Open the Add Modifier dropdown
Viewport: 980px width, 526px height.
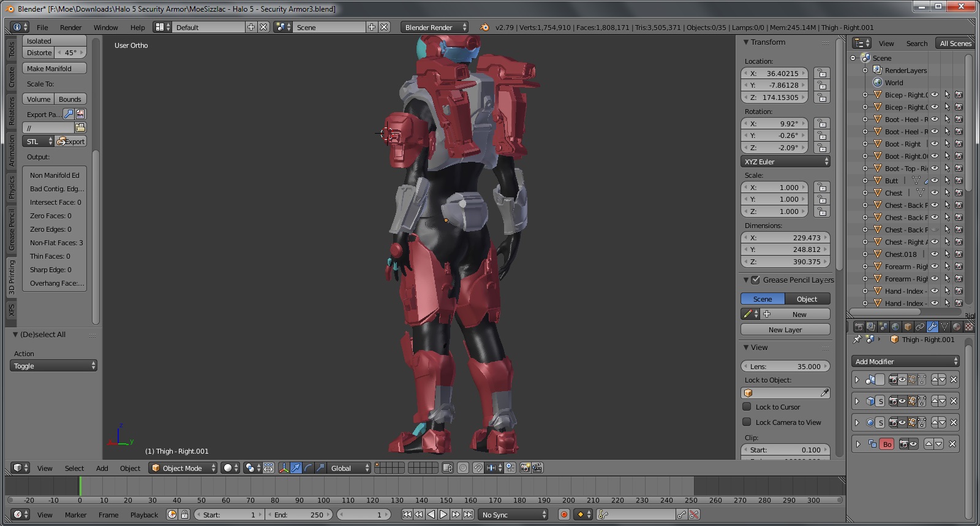[905, 361]
